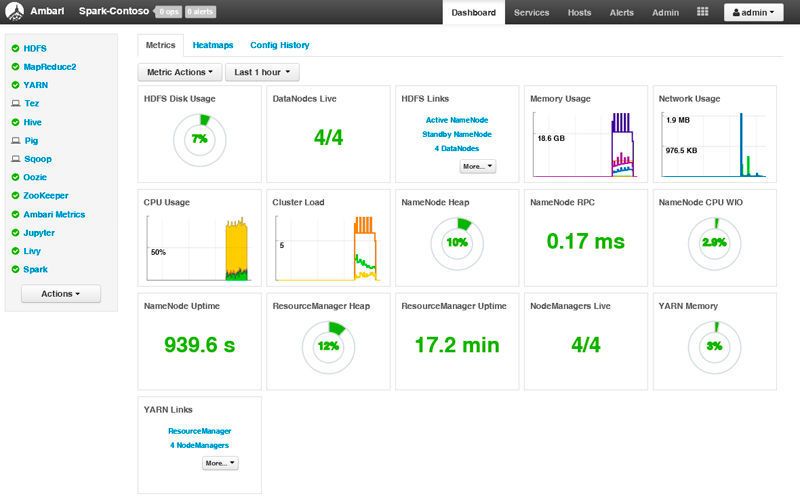Click the green status icon beside ZooKeeper
The width and height of the screenshot is (800, 498).
tap(15, 195)
